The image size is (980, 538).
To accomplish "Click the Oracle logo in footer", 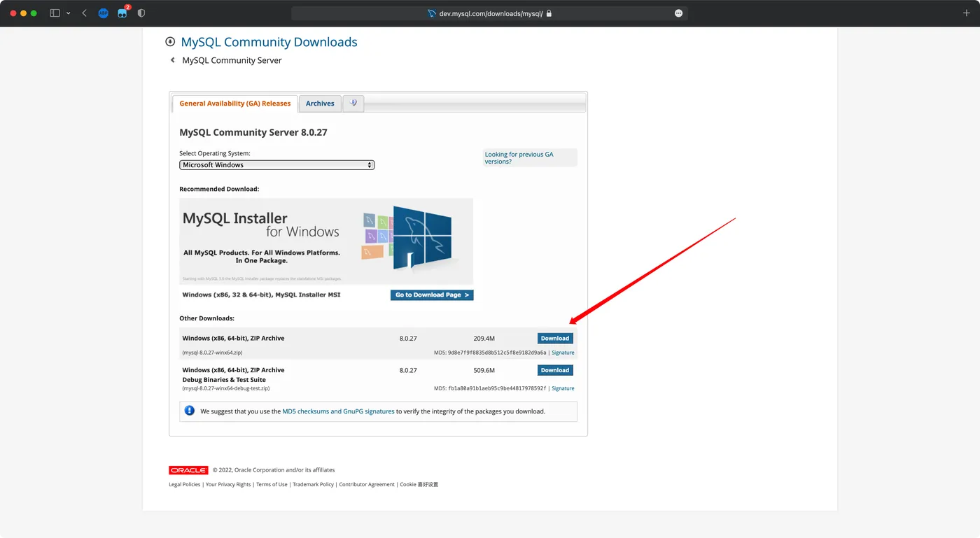I will [x=188, y=470].
